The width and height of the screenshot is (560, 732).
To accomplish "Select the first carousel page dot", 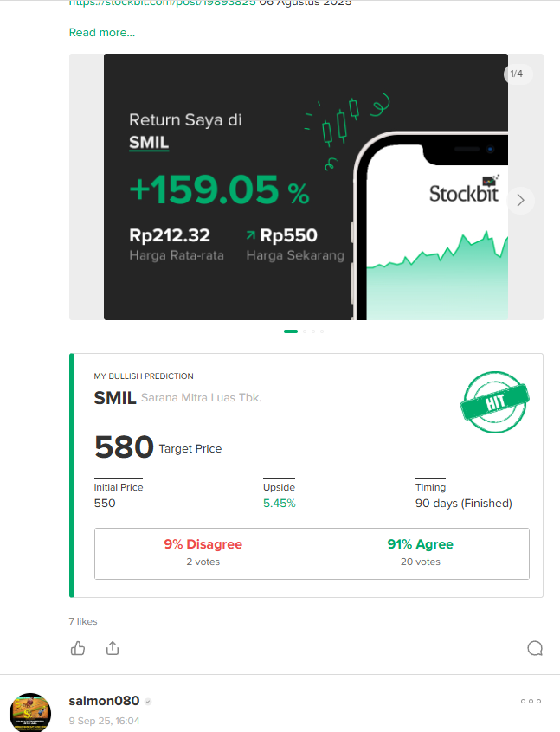I will click(x=291, y=331).
